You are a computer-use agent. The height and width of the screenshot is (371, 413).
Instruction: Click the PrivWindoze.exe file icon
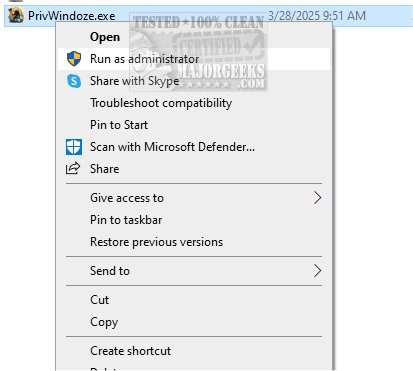tap(16, 16)
